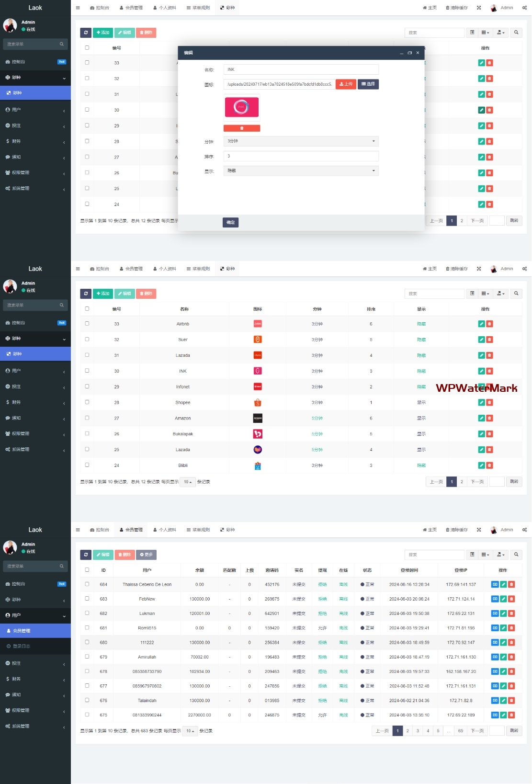Click the Bukalapak icon in the table
This screenshot has width=532, height=784.
[x=258, y=434]
